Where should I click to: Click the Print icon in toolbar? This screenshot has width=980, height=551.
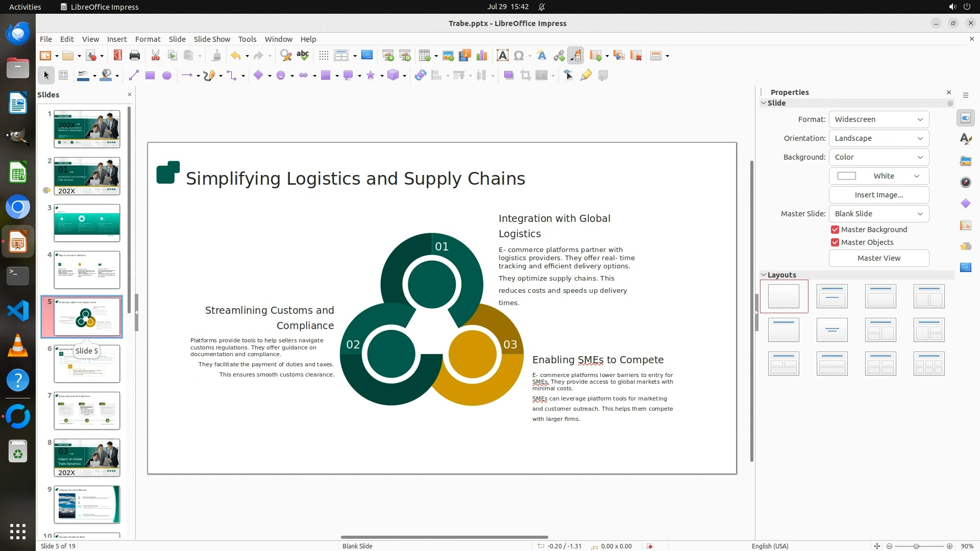tap(135, 56)
